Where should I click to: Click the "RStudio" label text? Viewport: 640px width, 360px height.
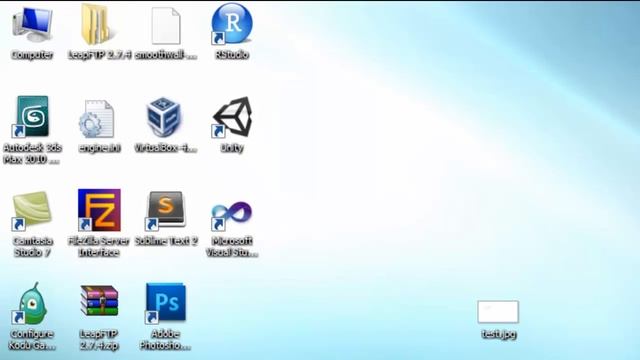(x=232, y=55)
